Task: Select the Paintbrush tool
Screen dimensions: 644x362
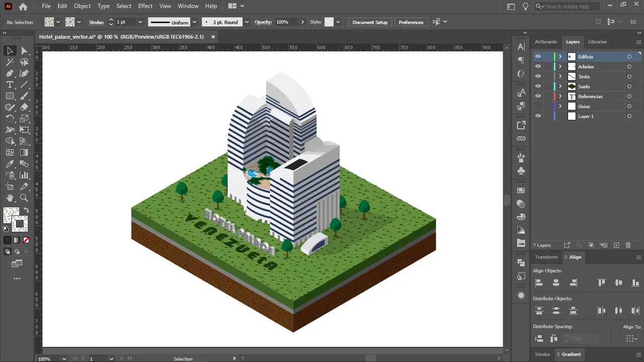Action: [24, 96]
